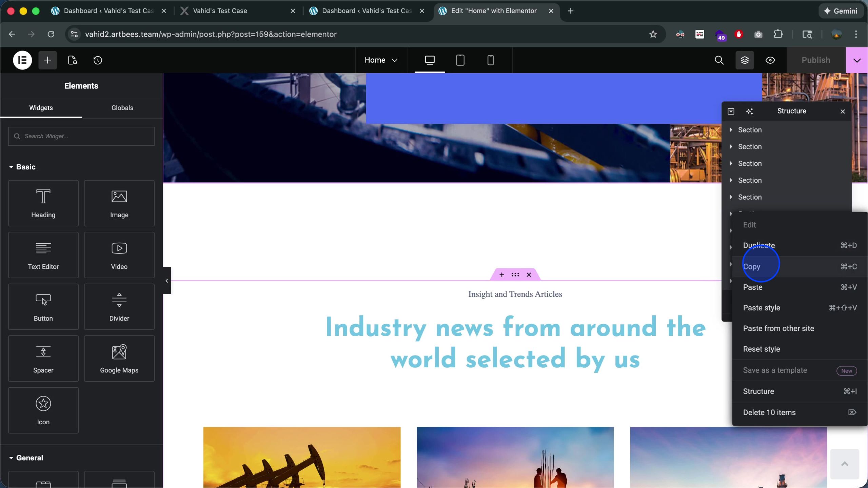
Task: Open the Finder search magnifier
Action: click(719, 60)
